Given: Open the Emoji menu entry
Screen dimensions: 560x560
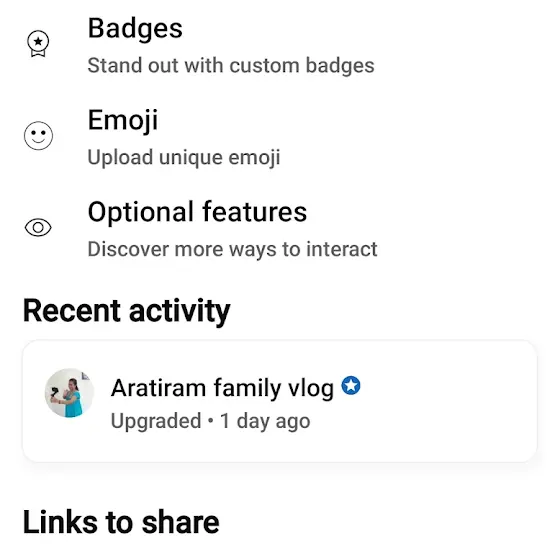Looking at the screenshot, I should (x=280, y=137).
